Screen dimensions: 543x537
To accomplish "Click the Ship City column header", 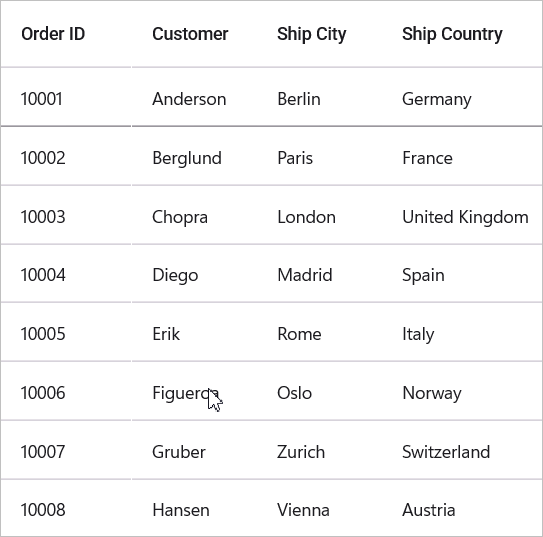I will 319,34.
